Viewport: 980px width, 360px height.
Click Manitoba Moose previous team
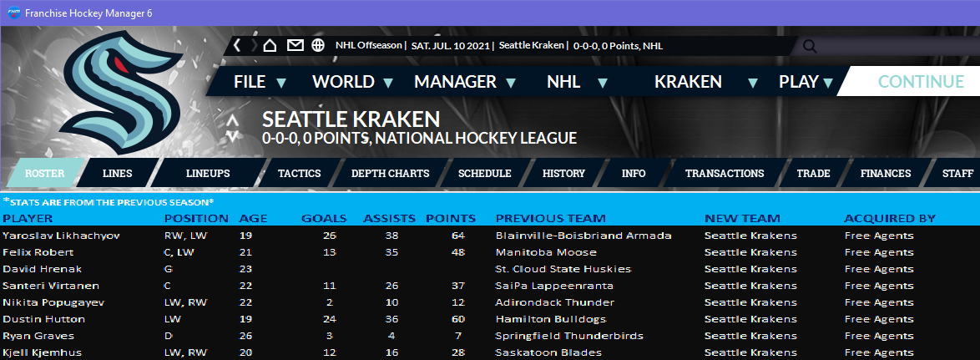coord(546,252)
